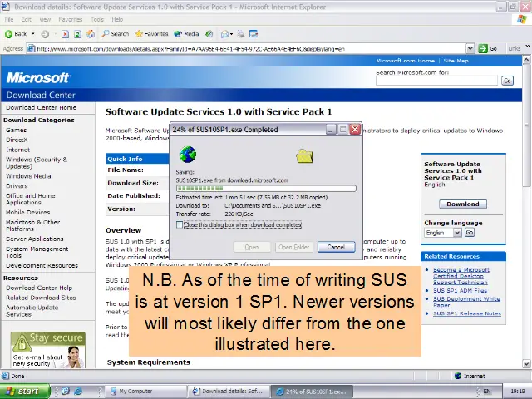Image resolution: width=532 pixels, height=399 pixels.
Task: Open Download Center Home link
Action: tap(41, 107)
